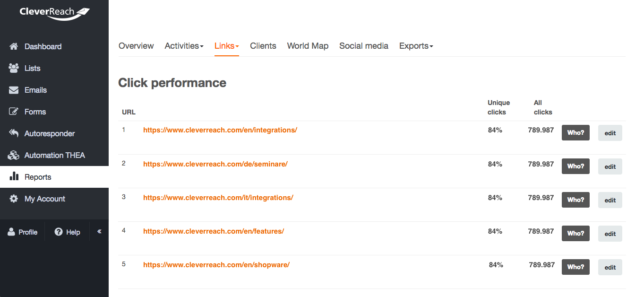Open the Help link
This screenshot has height=297, width=644.
click(x=67, y=232)
